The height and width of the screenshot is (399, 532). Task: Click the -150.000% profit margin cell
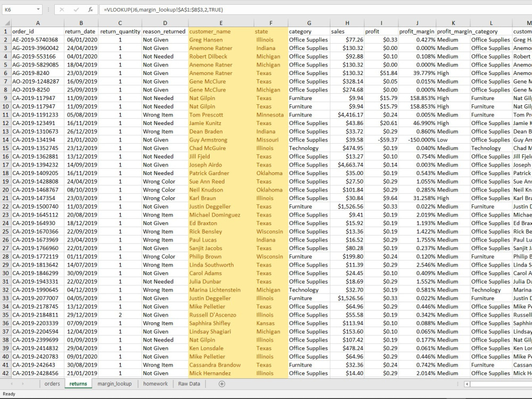pyautogui.click(x=417, y=140)
